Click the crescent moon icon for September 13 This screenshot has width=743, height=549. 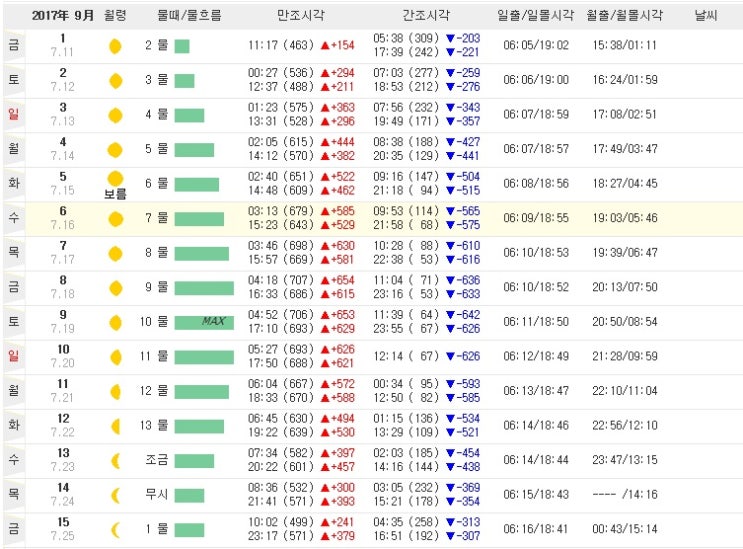(116, 461)
